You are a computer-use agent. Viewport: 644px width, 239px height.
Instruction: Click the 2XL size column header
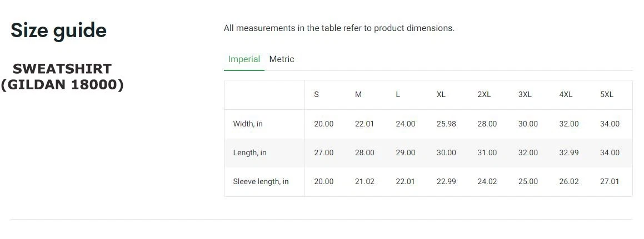(x=484, y=95)
